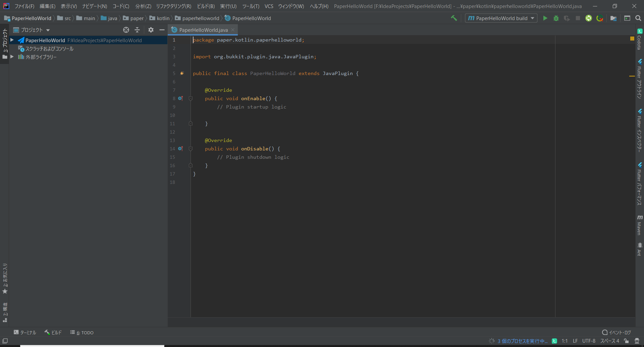Click the Build project hammer icon

[454, 18]
